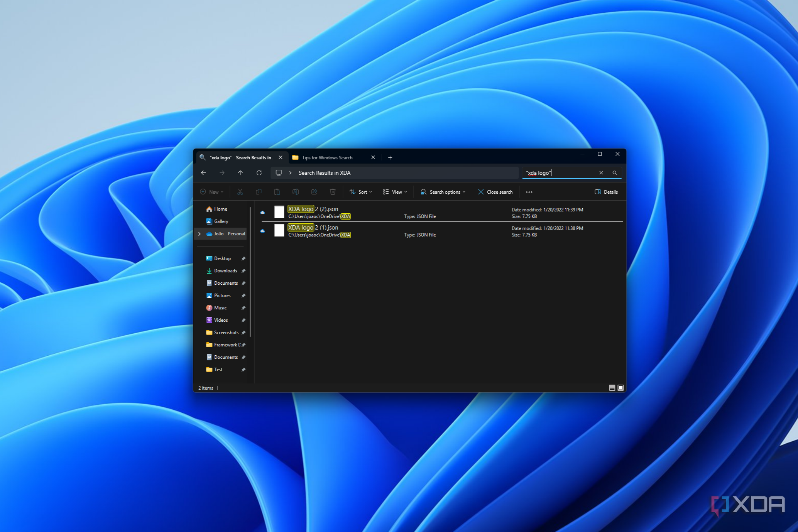Select file XDA logo 2 (2).json
This screenshot has height=532, width=798.
coord(442,213)
